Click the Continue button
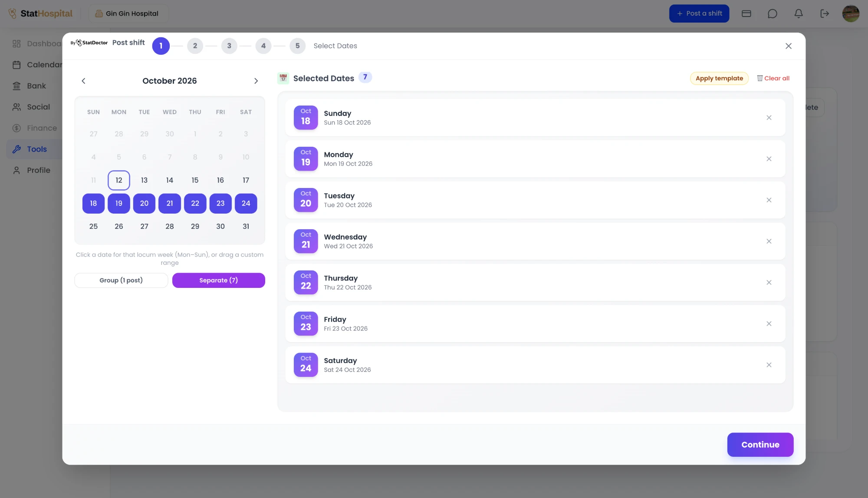Image resolution: width=868 pixels, height=498 pixels. pos(760,445)
